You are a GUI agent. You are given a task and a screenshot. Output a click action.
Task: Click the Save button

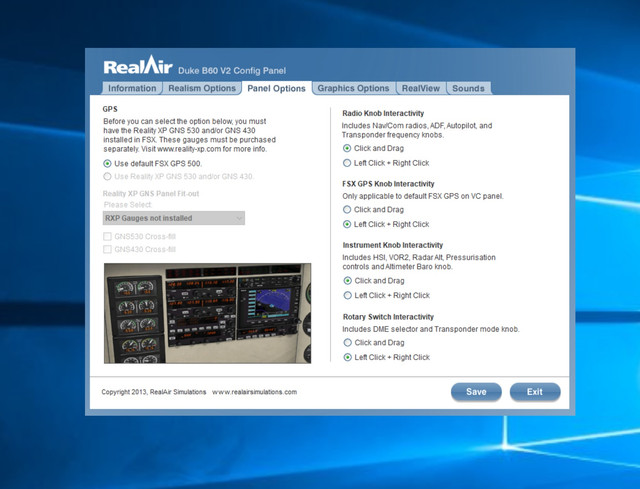pos(476,392)
